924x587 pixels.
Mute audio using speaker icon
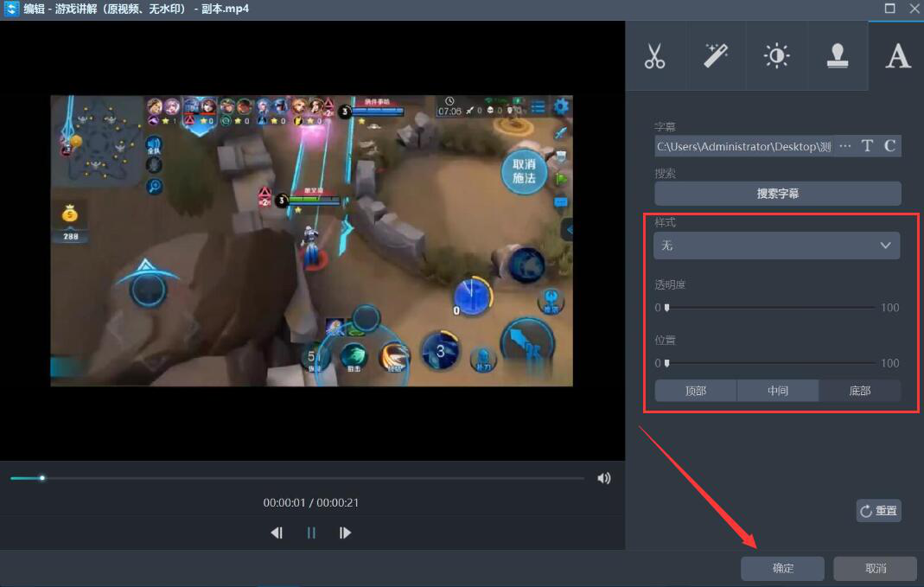604,479
